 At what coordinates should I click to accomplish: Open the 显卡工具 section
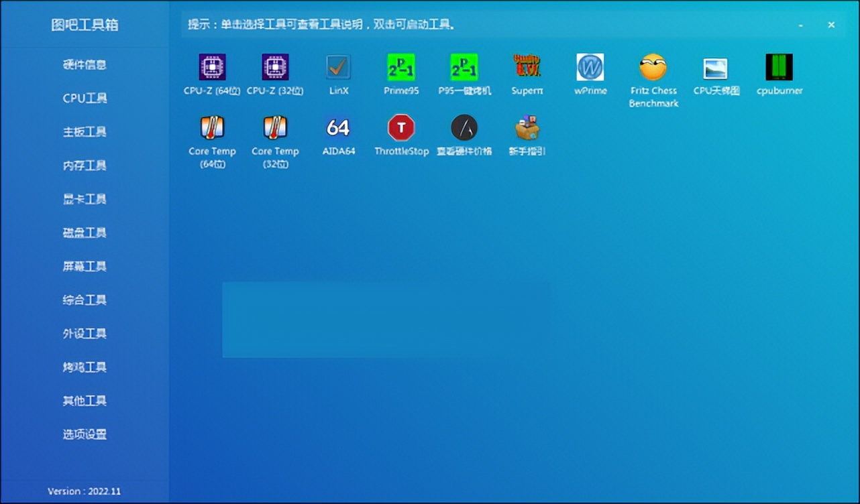(85, 198)
